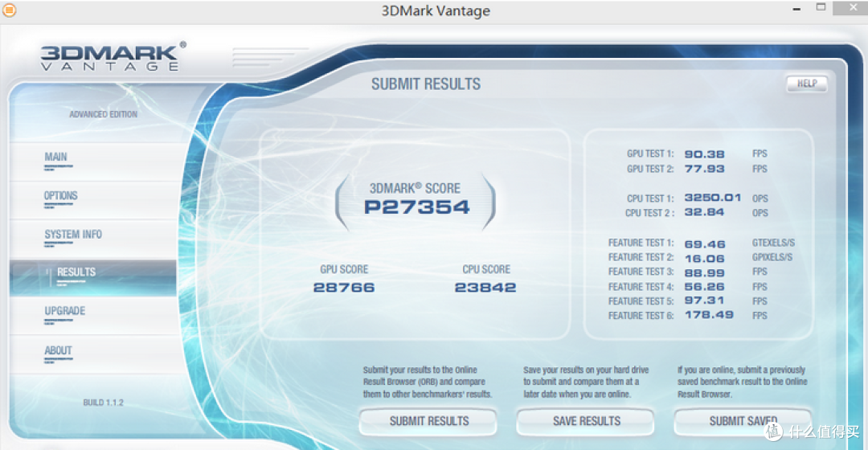Viewport: 868px width, 450px height.
Task: Click the 3DMark Vantage title bar text
Action: tap(436, 11)
